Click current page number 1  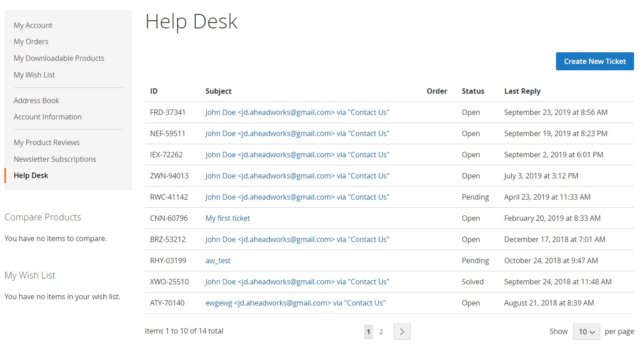pyautogui.click(x=368, y=332)
